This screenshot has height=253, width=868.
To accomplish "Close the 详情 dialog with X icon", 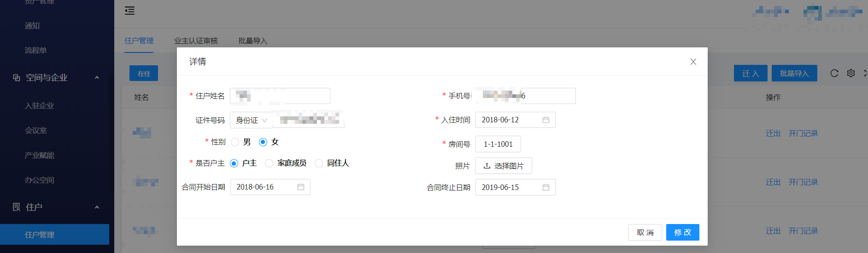I will pos(693,62).
